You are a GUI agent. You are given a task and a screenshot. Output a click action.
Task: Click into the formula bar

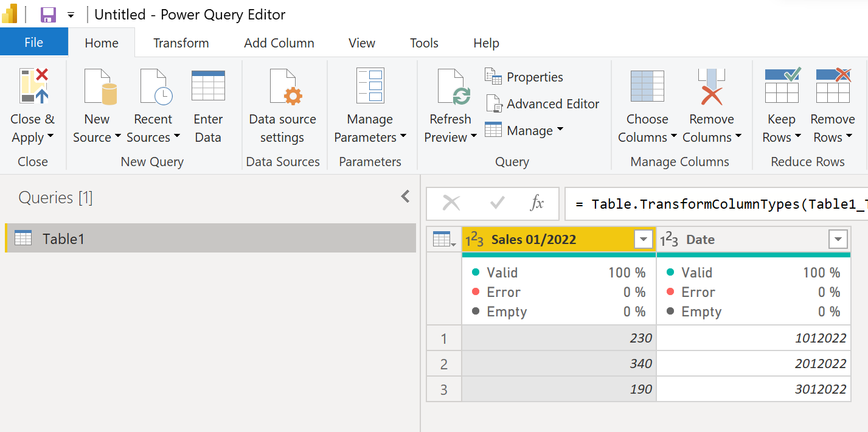[717, 203]
